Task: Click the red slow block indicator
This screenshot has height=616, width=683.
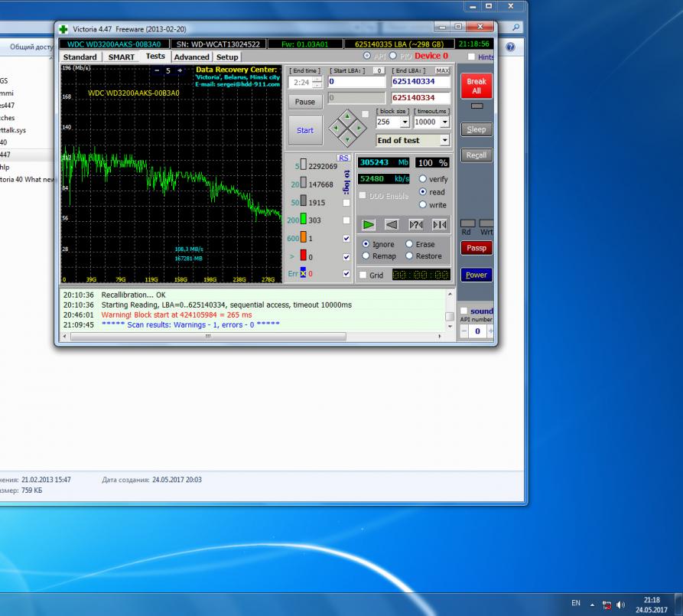Action: click(x=303, y=256)
